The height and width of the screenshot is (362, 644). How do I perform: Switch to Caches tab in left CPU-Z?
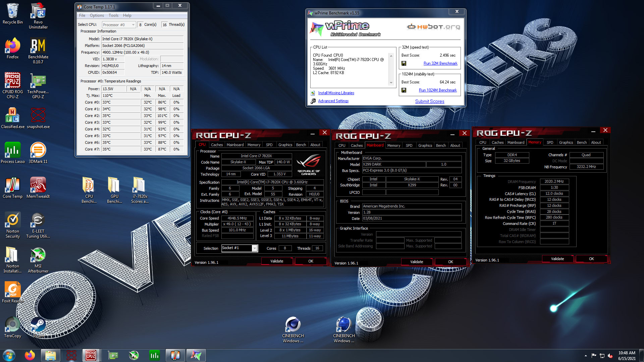click(217, 145)
